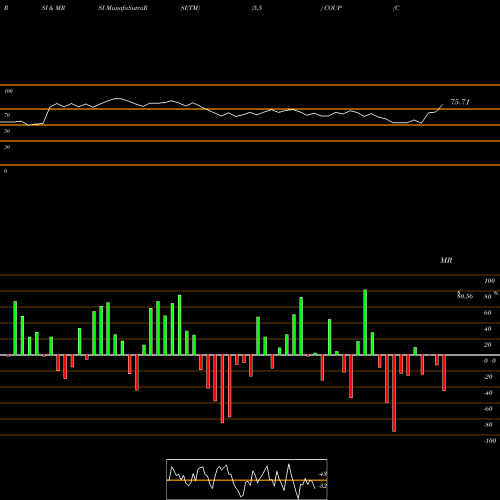Click the 'SI & MR' header text
This screenshot has height=500, width=500.
[x=53, y=8]
